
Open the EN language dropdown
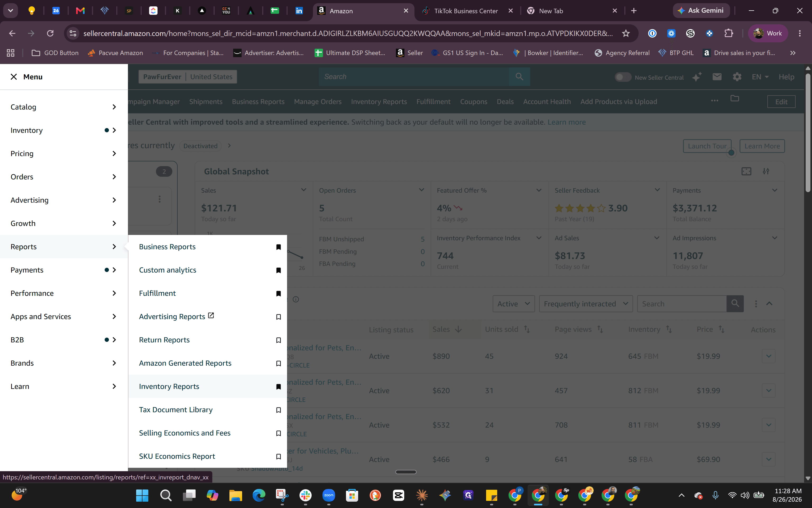coord(760,77)
